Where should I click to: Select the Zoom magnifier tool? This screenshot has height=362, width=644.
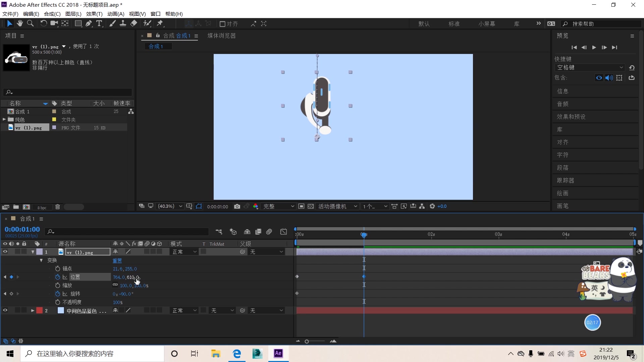(x=30, y=23)
